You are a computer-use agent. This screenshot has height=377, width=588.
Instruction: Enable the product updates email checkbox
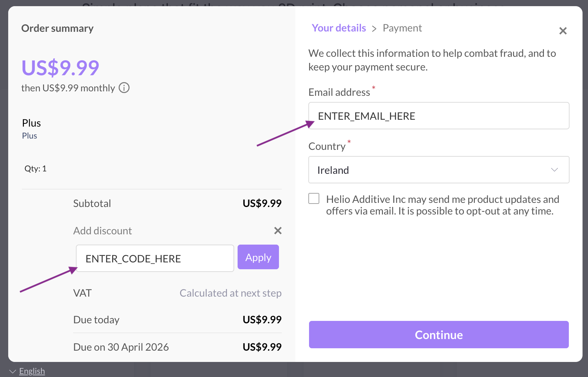(313, 198)
